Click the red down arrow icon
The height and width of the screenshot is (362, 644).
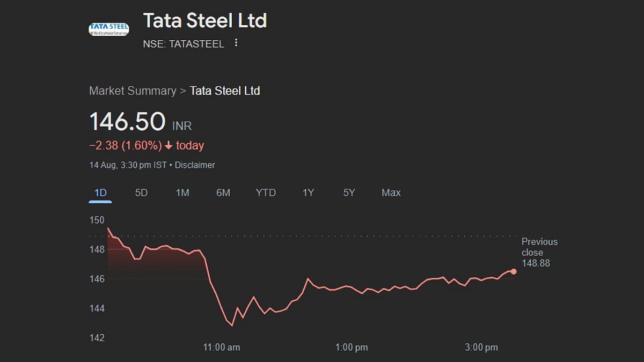(x=169, y=146)
